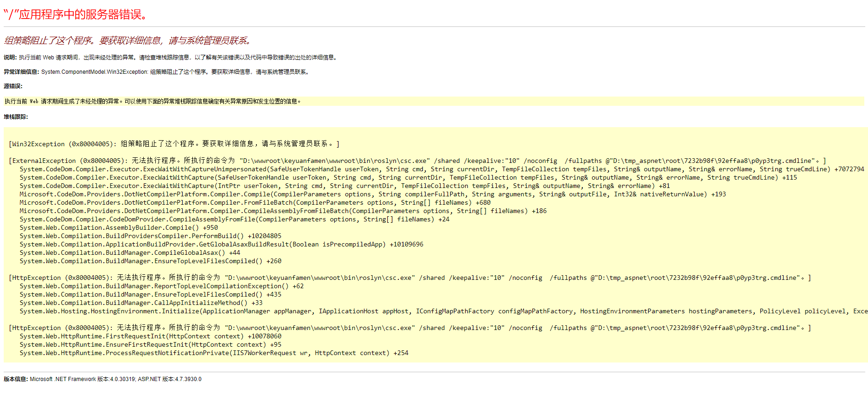Click the HttpRuntime.FirstRequestInit line
This screenshot has height=414, width=868.
coord(150,336)
